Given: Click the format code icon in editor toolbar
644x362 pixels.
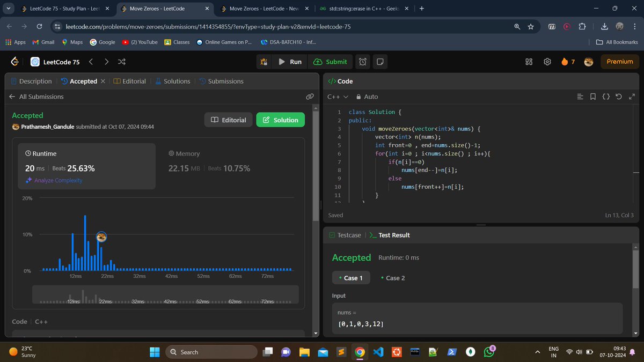Looking at the screenshot, I should click(580, 97).
